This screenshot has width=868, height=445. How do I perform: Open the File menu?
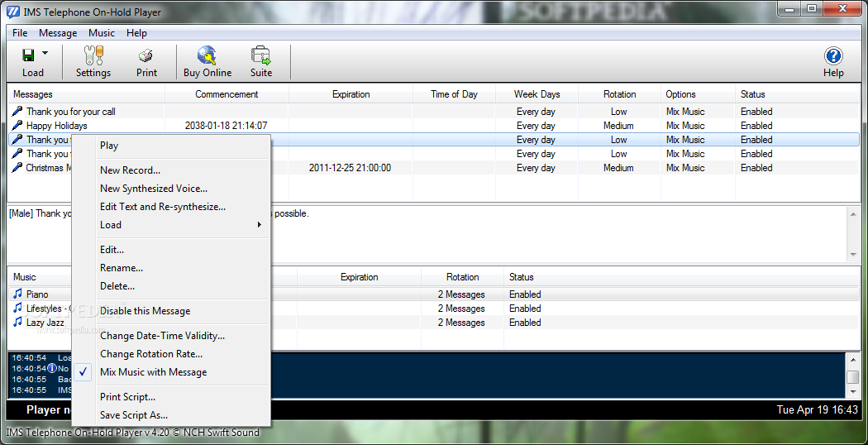pyautogui.click(x=19, y=33)
